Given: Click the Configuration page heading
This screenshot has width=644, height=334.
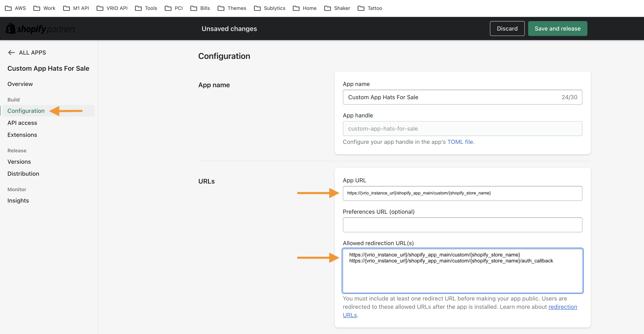Looking at the screenshot, I should (x=224, y=56).
